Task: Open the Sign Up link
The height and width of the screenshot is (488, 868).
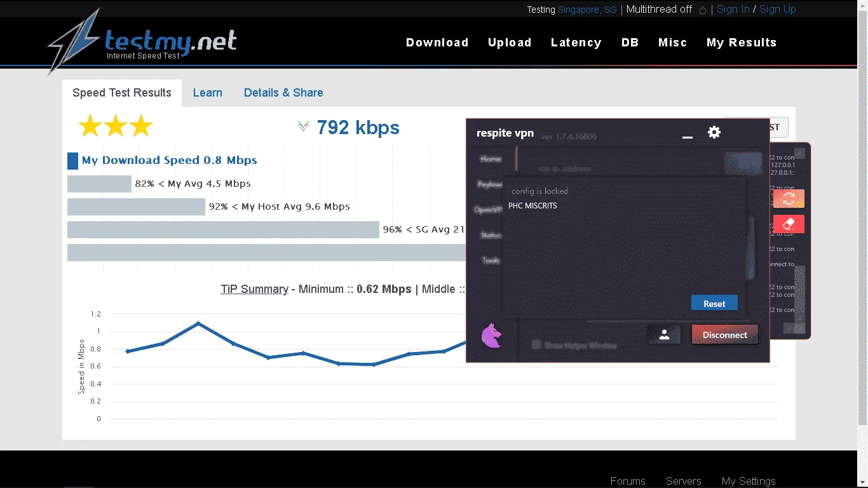Action: (778, 10)
